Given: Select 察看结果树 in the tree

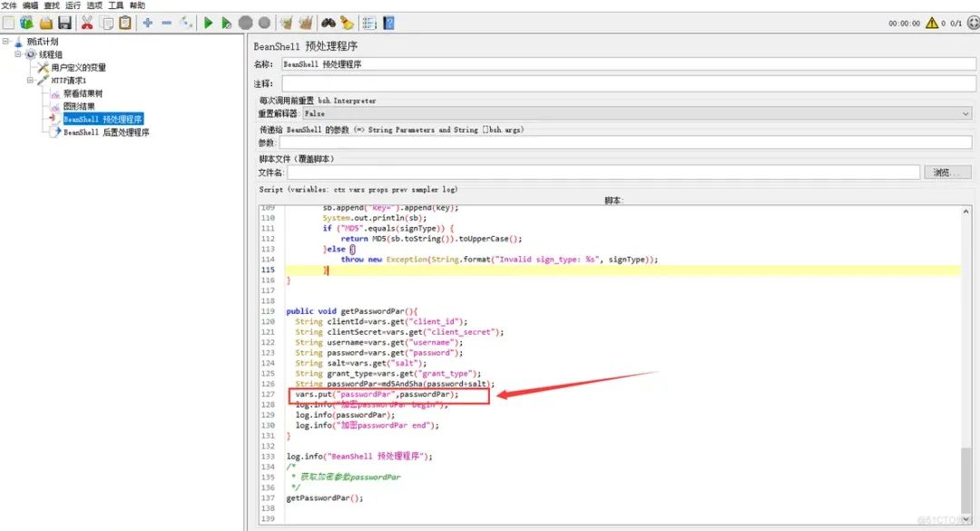Looking at the screenshot, I should coord(83,93).
